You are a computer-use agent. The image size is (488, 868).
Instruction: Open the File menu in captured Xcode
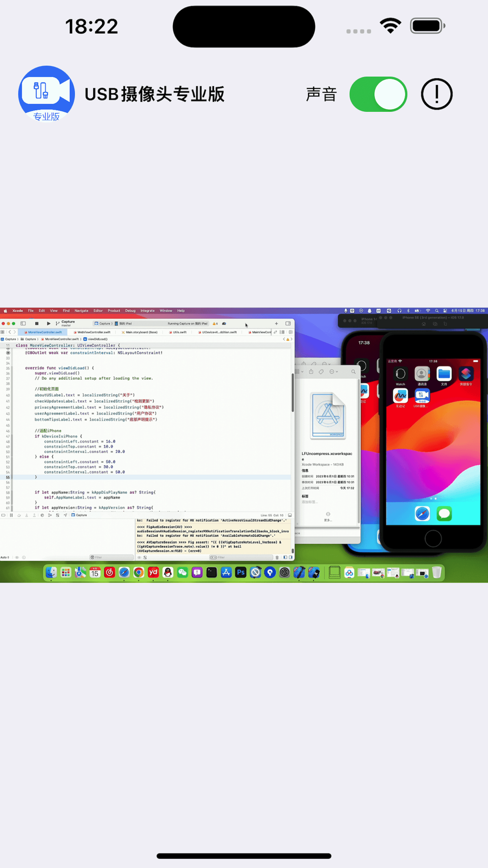[x=31, y=310]
